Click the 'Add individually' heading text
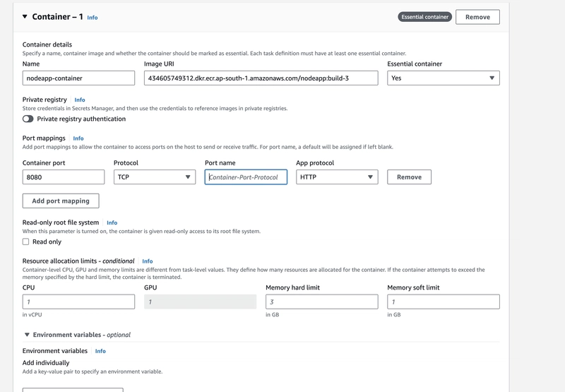 [46, 363]
